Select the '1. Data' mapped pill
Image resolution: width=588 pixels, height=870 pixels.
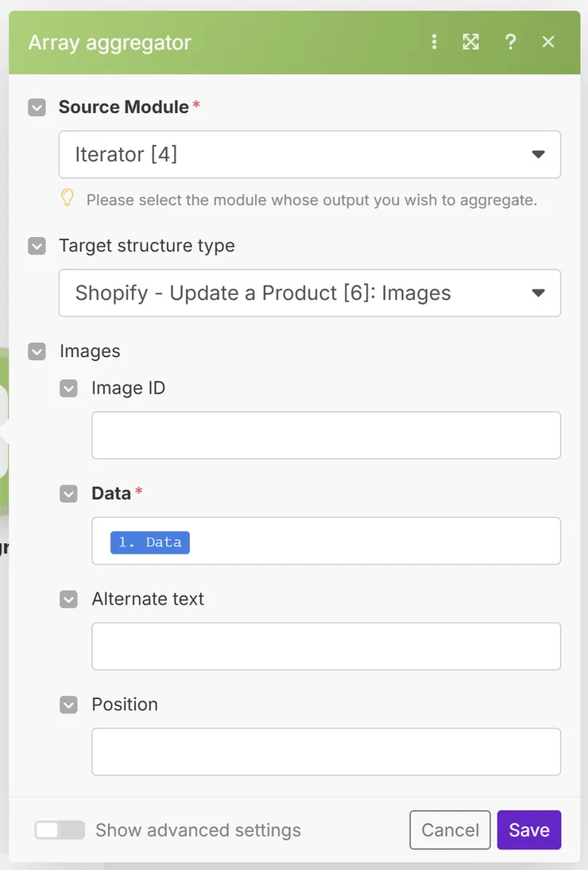pos(150,542)
